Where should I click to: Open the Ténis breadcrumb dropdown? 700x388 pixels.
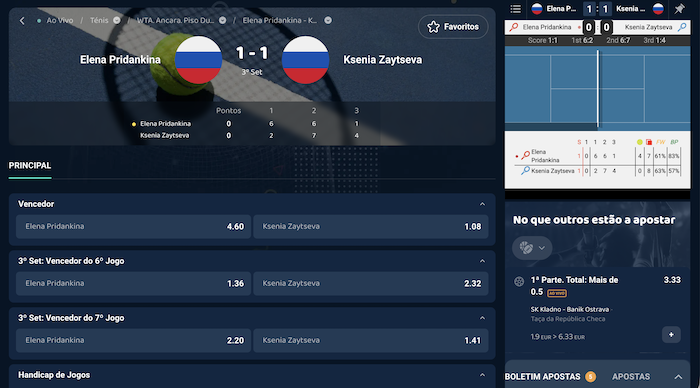(117, 20)
